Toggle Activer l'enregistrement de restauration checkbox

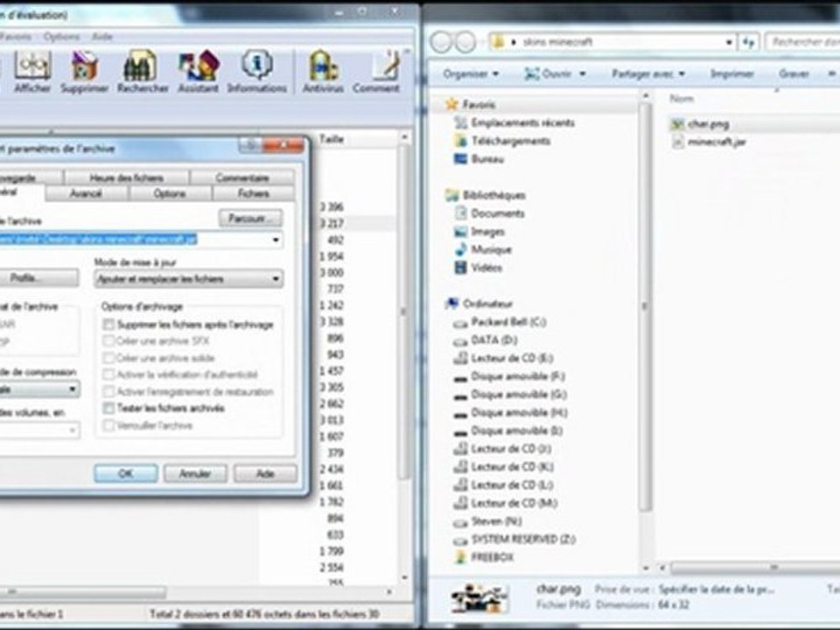(x=108, y=392)
